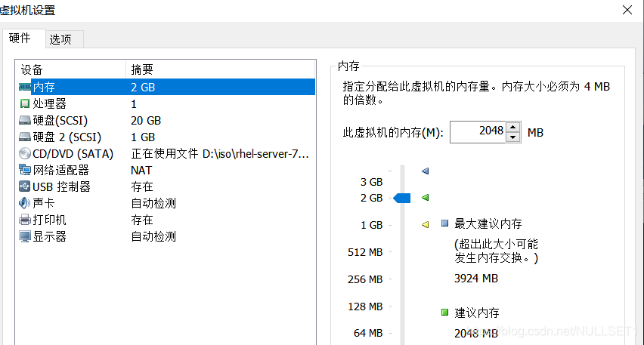644x345 pixels.
Task: Click the green 建议内存 legend square
Action: (x=444, y=313)
